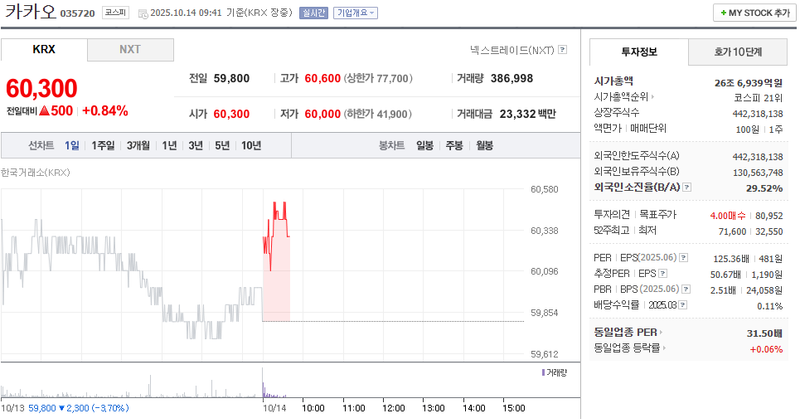The width and height of the screenshot is (800, 419).
Task: Click the calendar icon before the 2025.10.14 timestamp
Action: 141,14
